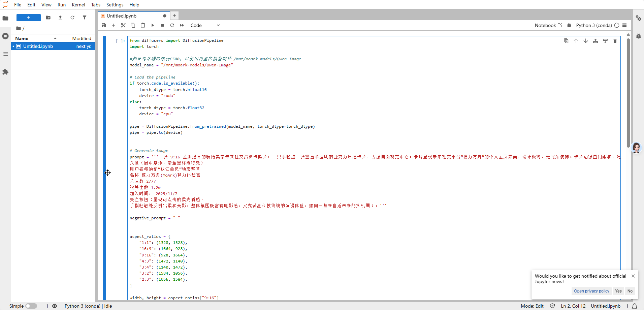Move the cell down with the arrow icon
This screenshot has width=644, height=310.
click(586, 41)
